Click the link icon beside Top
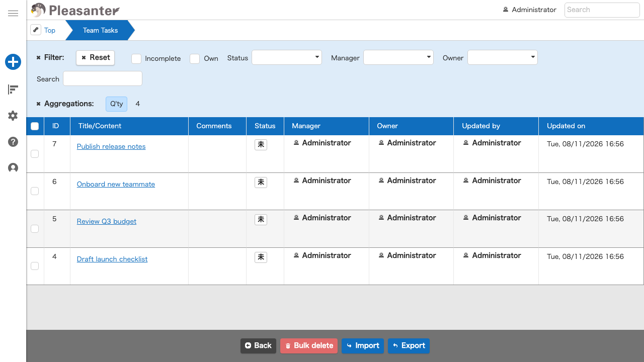Screen dimensions: 644x362 coord(36,30)
